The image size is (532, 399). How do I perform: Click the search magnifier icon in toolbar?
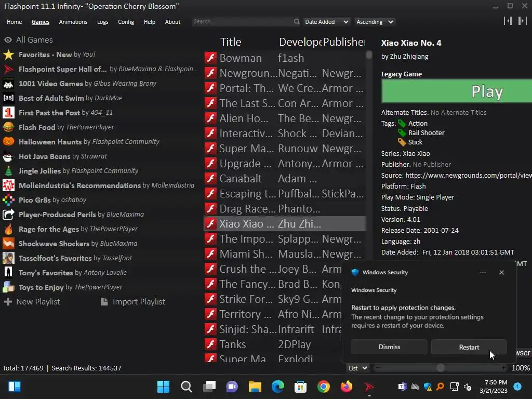pyautogui.click(x=297, y=22)
